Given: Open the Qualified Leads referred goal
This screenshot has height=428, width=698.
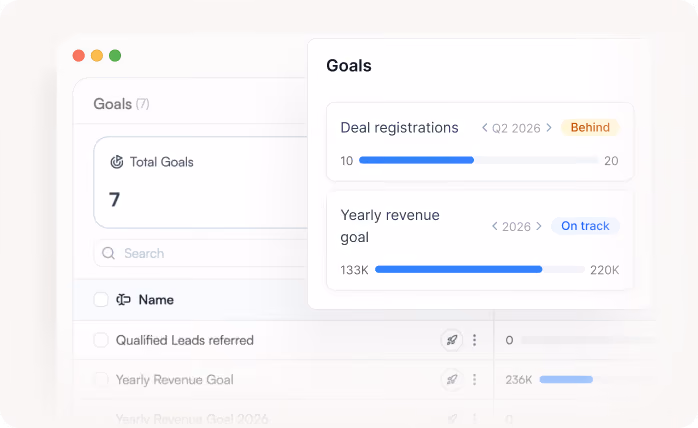Looking at the screenshot, I should point(185,340).
